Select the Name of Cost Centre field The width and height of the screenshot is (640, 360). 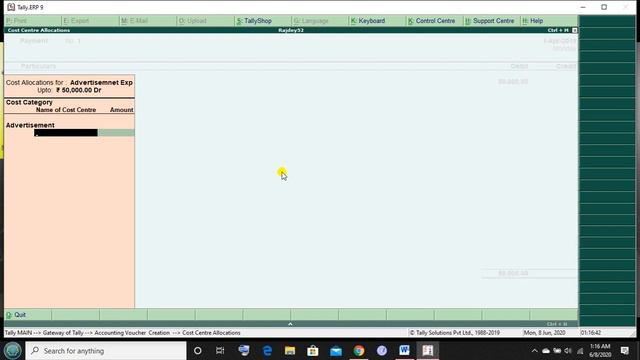point(66,133)
